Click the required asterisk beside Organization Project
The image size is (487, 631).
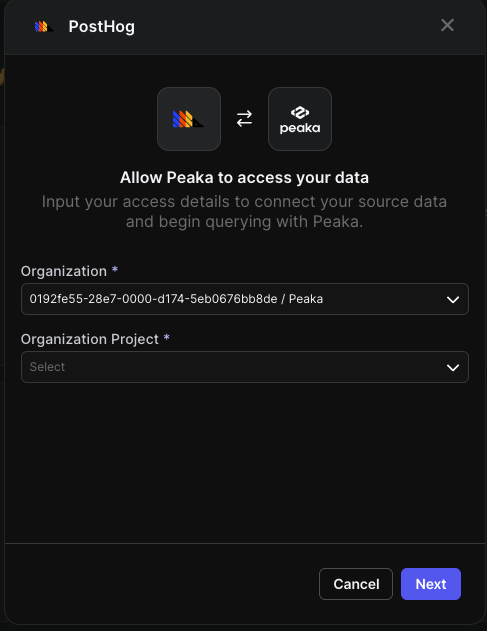pyautogui.click(x=167, y=337)
